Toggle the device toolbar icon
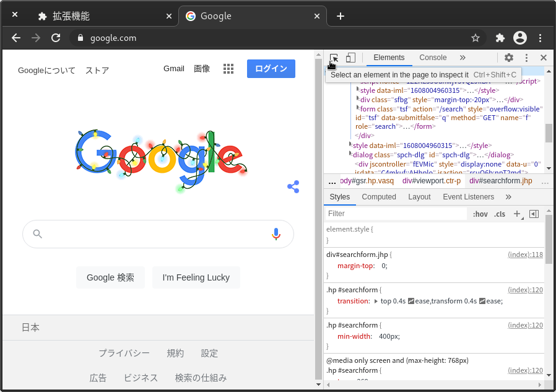 point(350,57)
